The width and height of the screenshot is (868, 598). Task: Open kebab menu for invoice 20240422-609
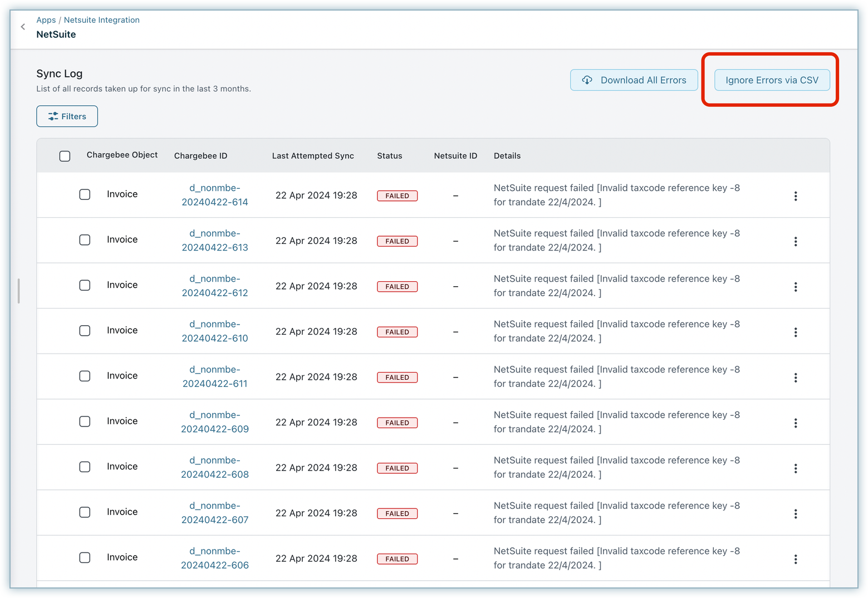coord(796,423)
